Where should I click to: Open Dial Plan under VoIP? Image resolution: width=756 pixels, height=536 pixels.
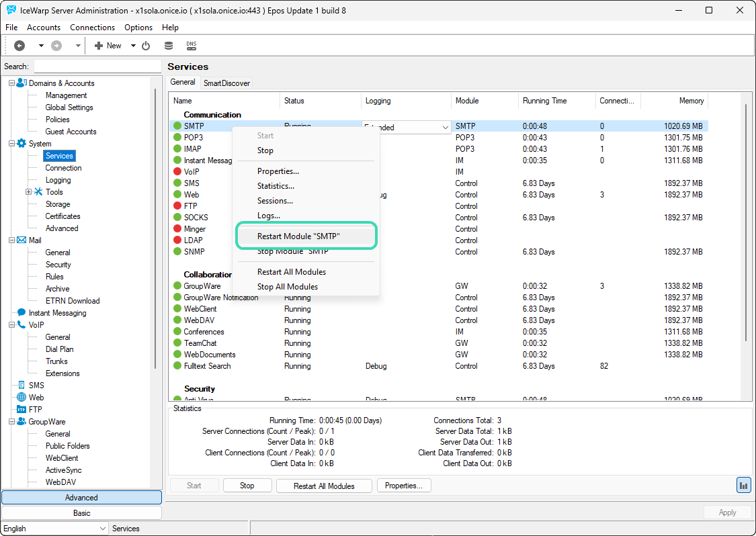point(59,349)
